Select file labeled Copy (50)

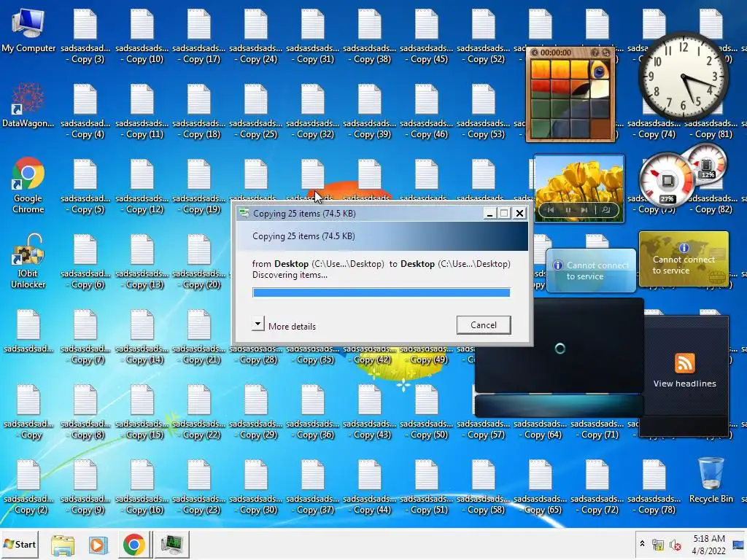(x=426, y=413)
